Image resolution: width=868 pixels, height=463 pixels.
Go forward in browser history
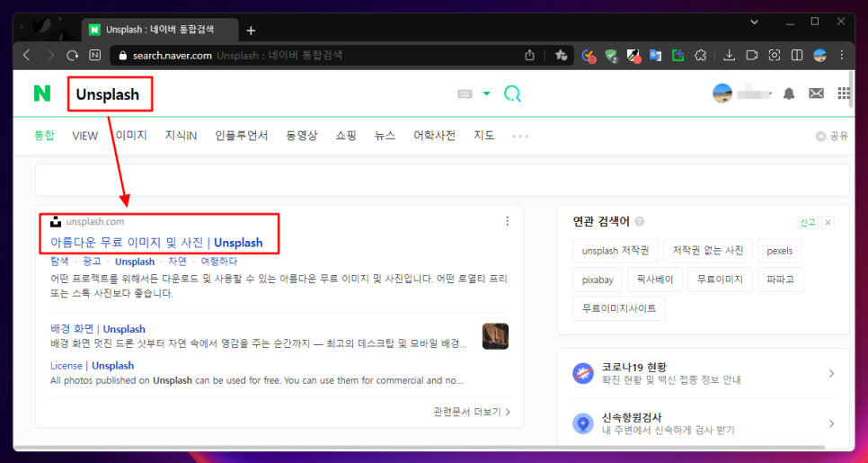pos(49,56)
